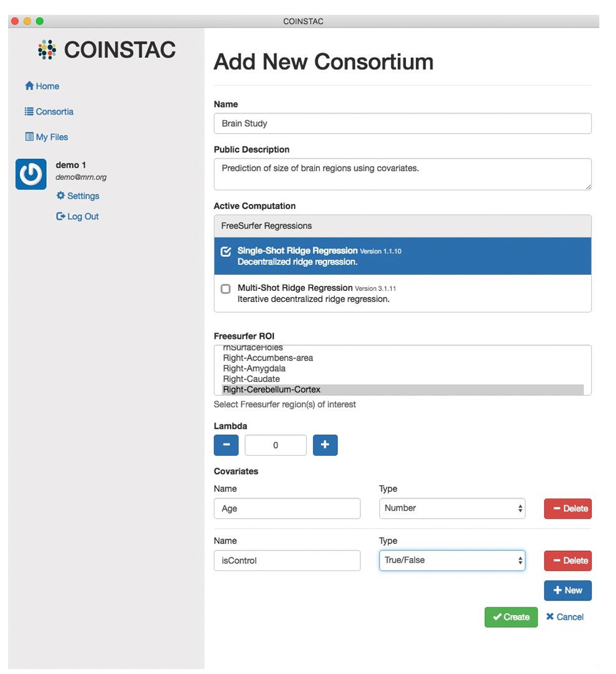Image resolution: width=616 pixels, height=674 pixels.
Task: Click the COINSTAC logo icon
Action: pyautogui.click(x=47, y=49)
